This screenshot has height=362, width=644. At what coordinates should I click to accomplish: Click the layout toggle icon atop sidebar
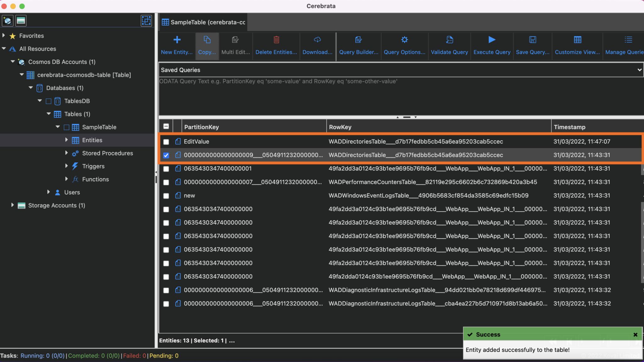(146, 21)
